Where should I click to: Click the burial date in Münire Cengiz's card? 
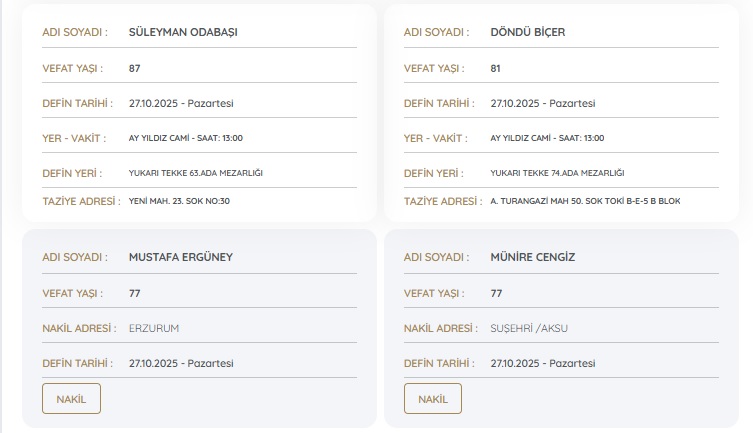(543, 363)
